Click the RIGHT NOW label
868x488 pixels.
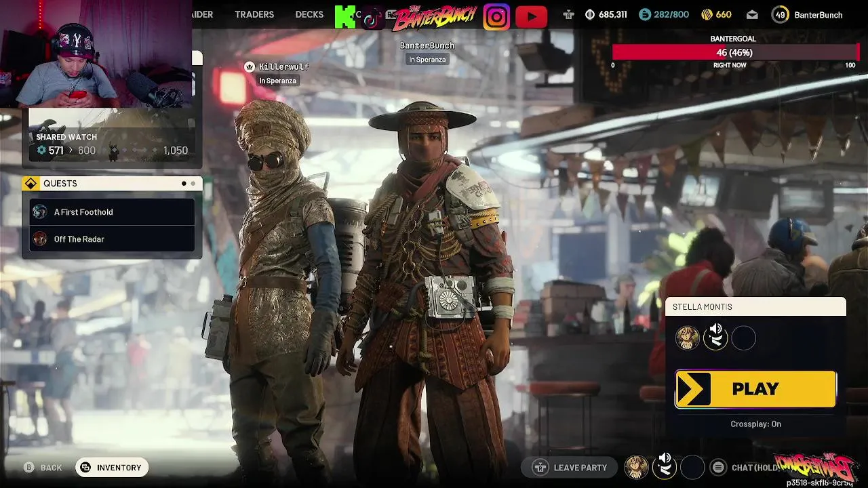click(x=730, y=65)
